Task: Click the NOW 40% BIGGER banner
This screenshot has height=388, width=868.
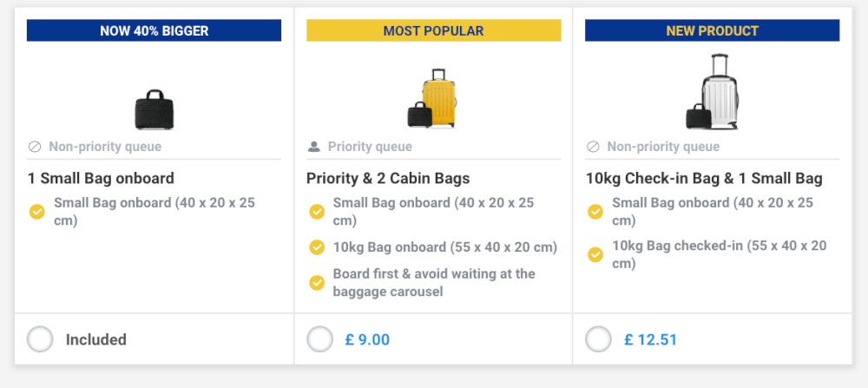Action: click(x=154, y=30)
